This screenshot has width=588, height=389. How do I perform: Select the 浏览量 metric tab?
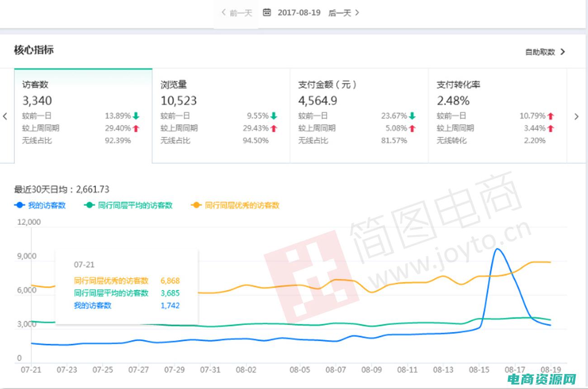point(221,116)
